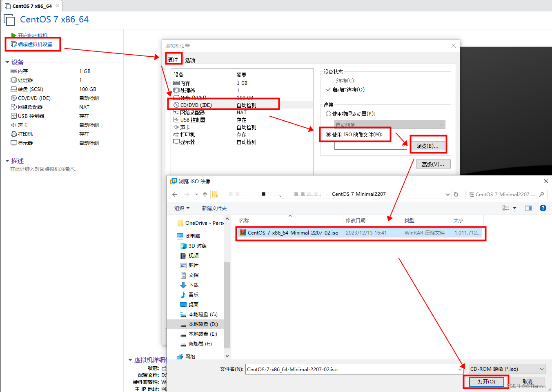Image resolution: width=552 pixels, height=392 pixels.
Task: Click the printer icon in main panel
Action: point(14,134)
